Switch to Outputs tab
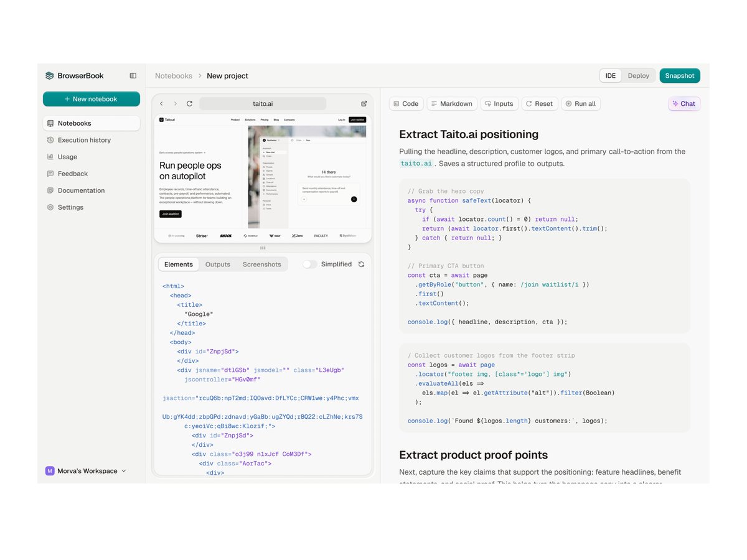 click(218, 264)
